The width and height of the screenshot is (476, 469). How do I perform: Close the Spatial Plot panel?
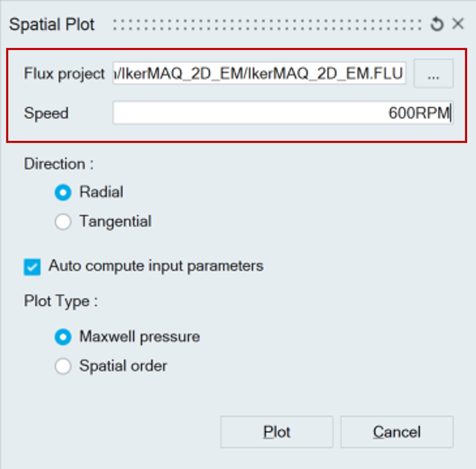point(458,24)
